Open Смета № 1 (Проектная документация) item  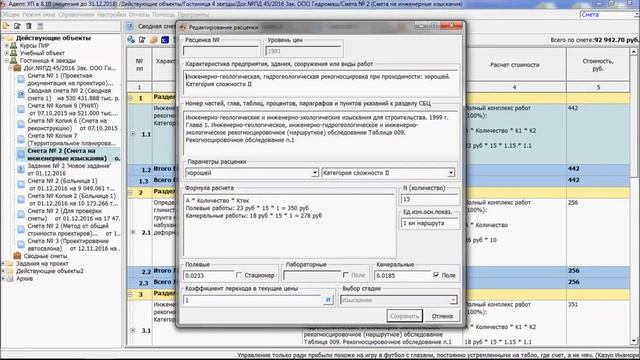point(70,79)
